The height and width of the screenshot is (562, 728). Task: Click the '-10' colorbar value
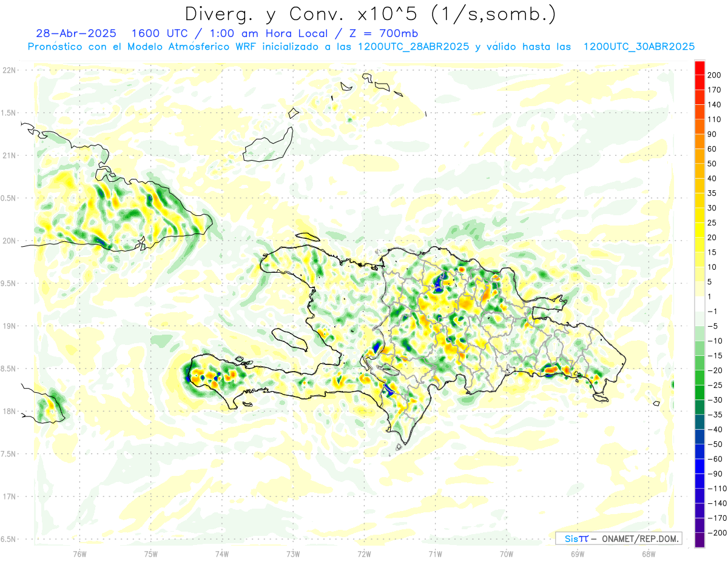715,341
